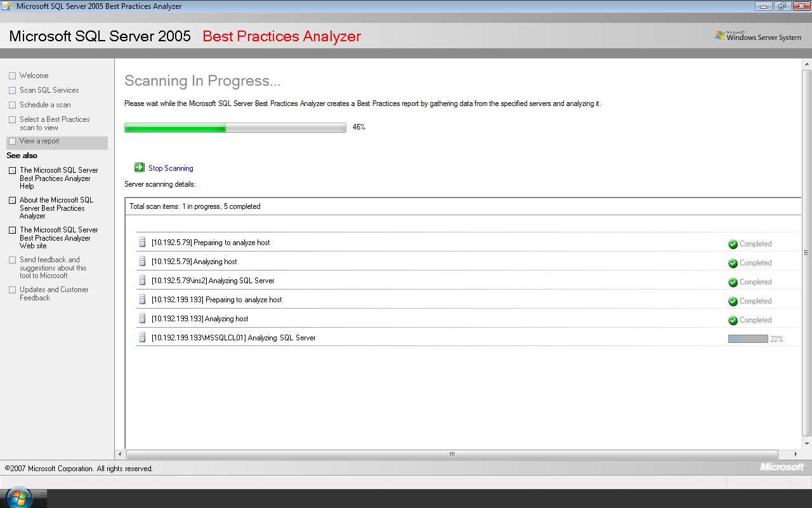Click the 46% overall progress label
This screenshot has height=508, width=812.
click(x=359, y=127)
